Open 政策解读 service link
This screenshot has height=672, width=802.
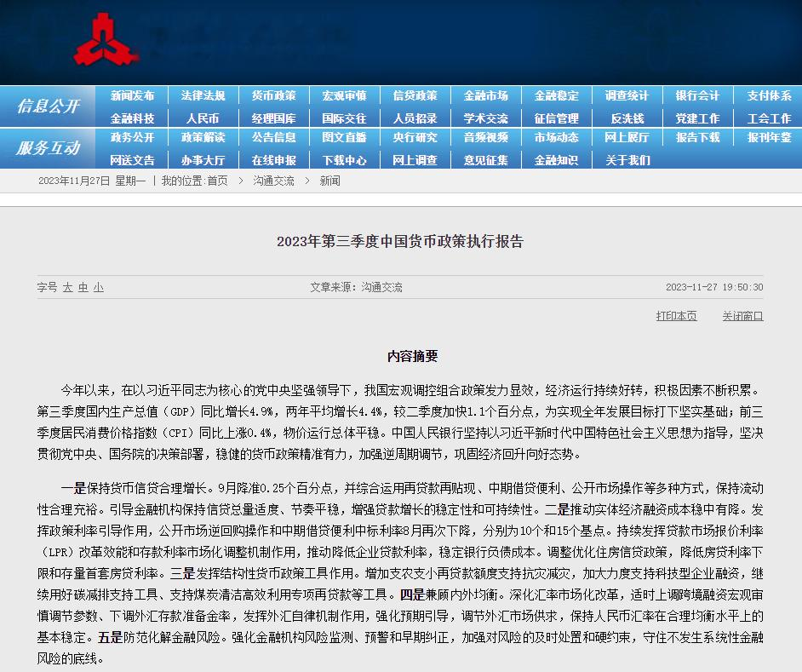pyautogui.click(x=203, y=137)
